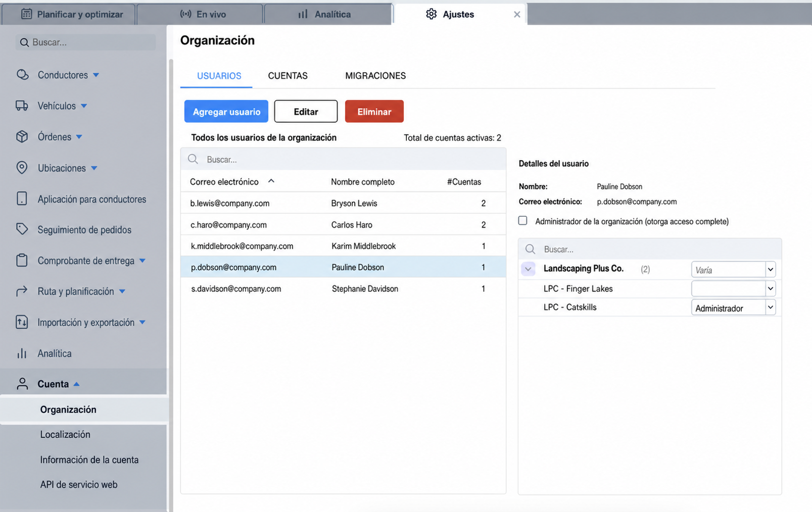The width and height of the screenshot is (812, 512).
Task: Sort by Correo electrónico column arrow
Action: (271, 181)
